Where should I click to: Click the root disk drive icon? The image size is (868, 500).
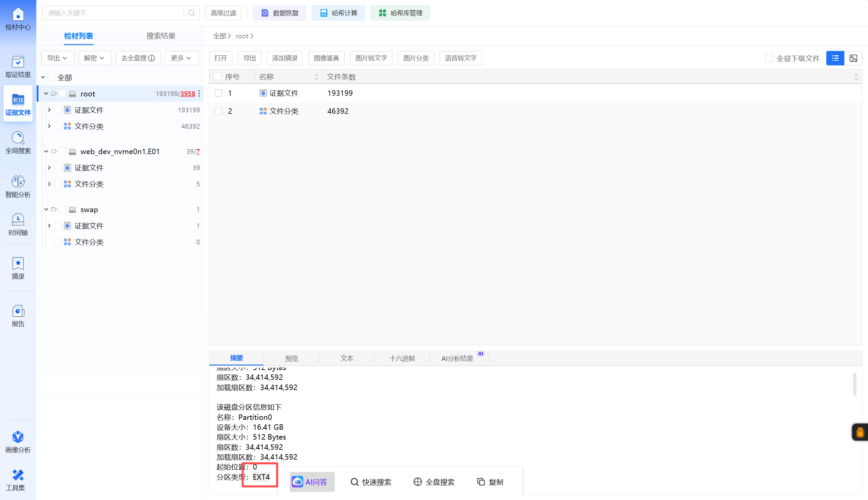72,93
